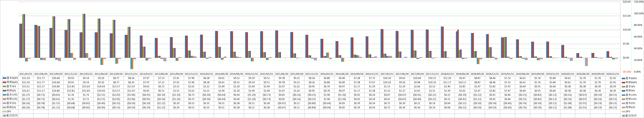Click the negative 基本EPS bar for 2020/06/30
The width and height of the screenshot is (644, 118).
point(586,62)
